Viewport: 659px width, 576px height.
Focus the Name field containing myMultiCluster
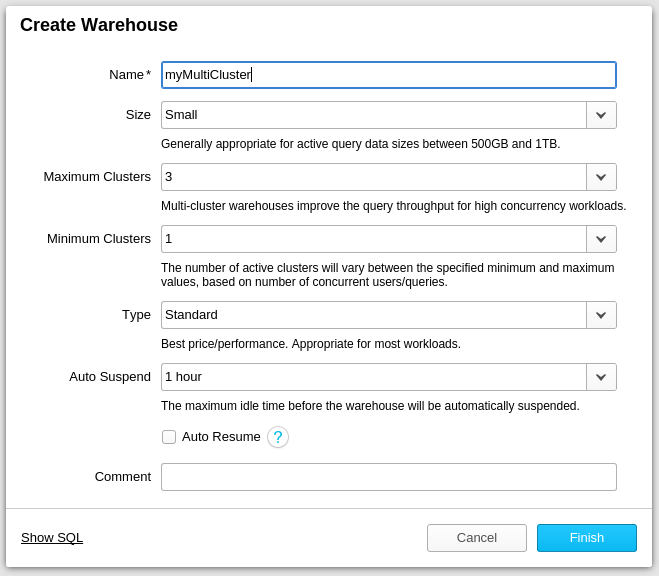[388, 75]
